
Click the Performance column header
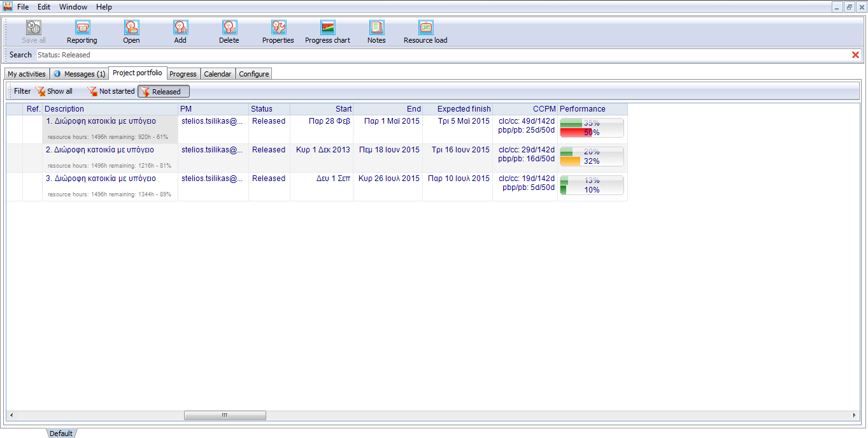[593, 109]
